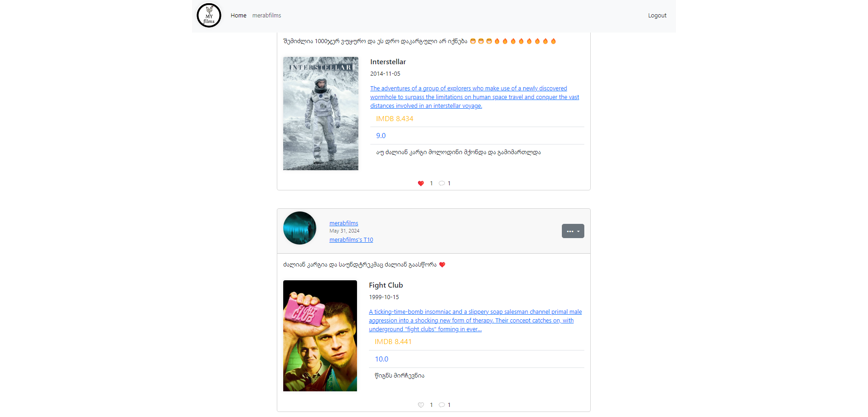Click Fight Club post comment count
The image size is (868, 417).
pos(449,405)
